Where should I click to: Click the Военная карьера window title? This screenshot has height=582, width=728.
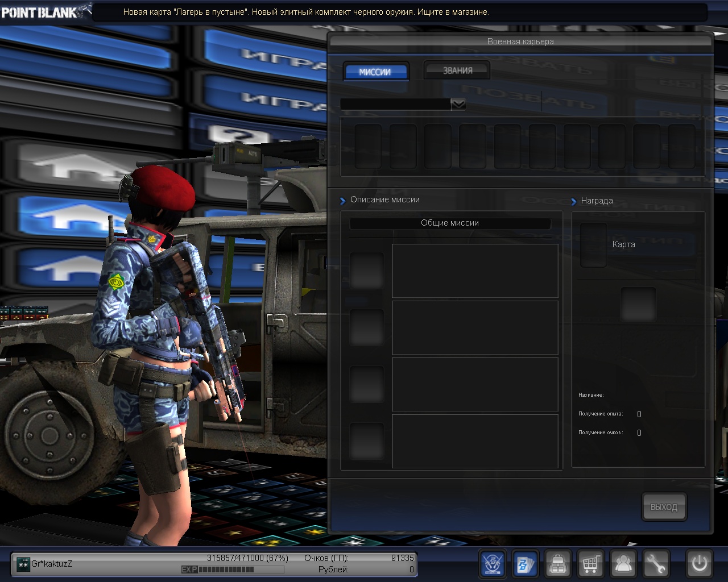pyautogui.click(x=520, y=41)
